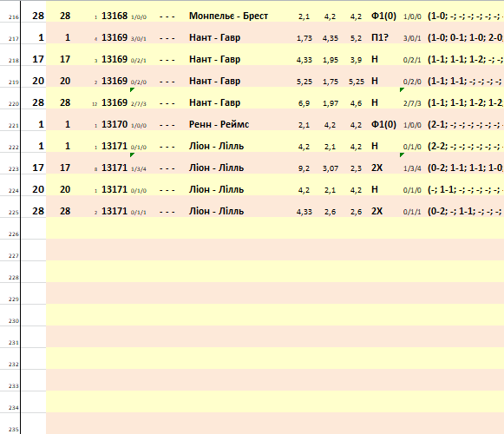
Task: Select 'Нант - Гавр' in row 220
Action: [214, 102]
